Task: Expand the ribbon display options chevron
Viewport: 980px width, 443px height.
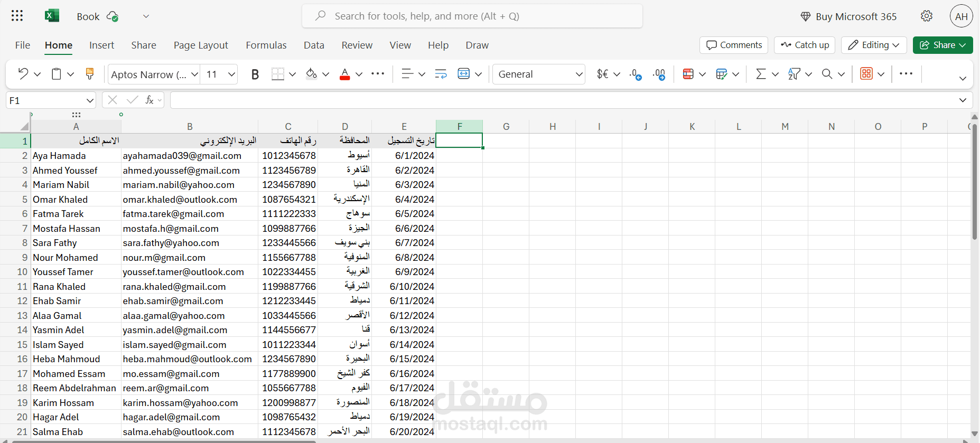Action: 963,78
